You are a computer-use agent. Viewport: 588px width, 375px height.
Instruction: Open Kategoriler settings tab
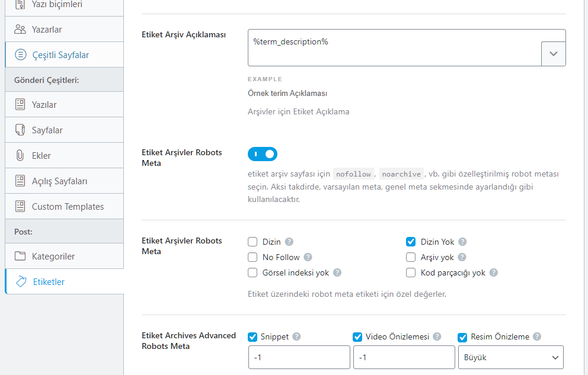pos(64,257)
